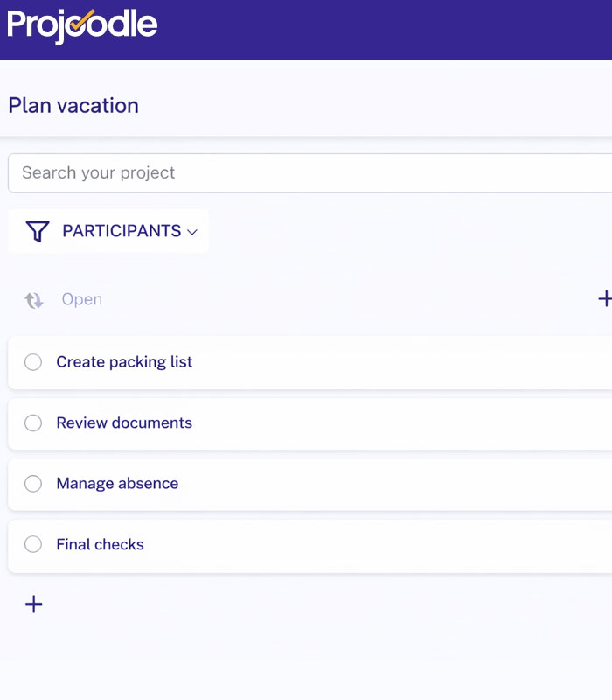Select the refresh-style icon left of Open
The image size is (612, 700).
[32, 298]
